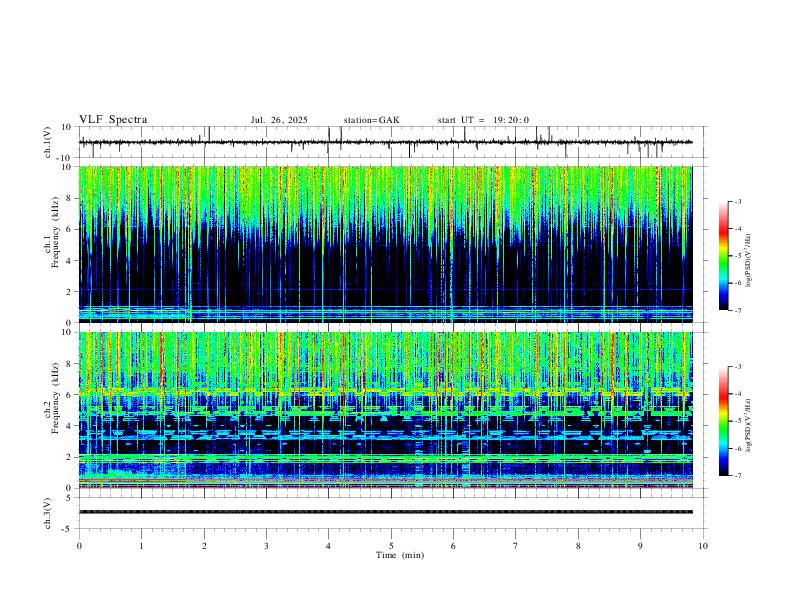Viewport: 792px width, 612px height.
Task: Click the '-7' value on ch.2 colorbar
Action: (737, 476)
